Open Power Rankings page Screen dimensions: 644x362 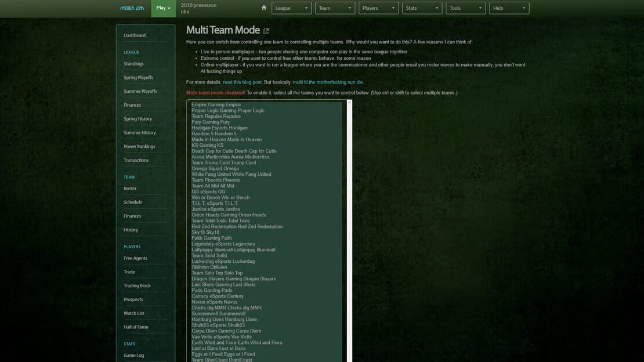click(139, 146)
